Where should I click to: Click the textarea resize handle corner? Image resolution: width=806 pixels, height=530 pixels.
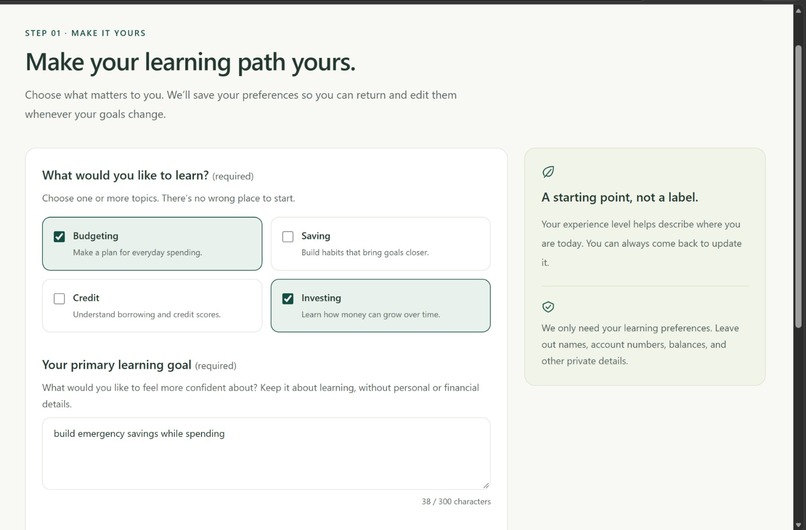[486, 485]
